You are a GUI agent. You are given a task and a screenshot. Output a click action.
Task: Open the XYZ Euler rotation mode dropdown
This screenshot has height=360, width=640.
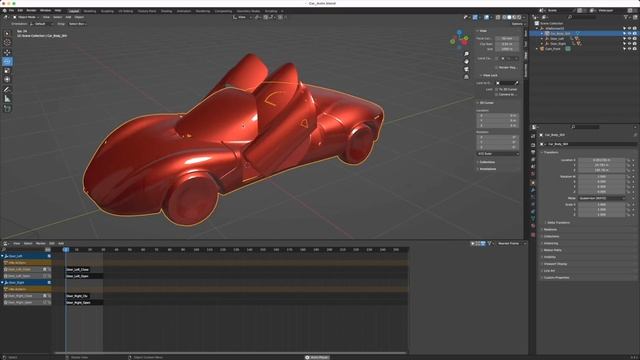pyautogui.click(x=498, y=154)
